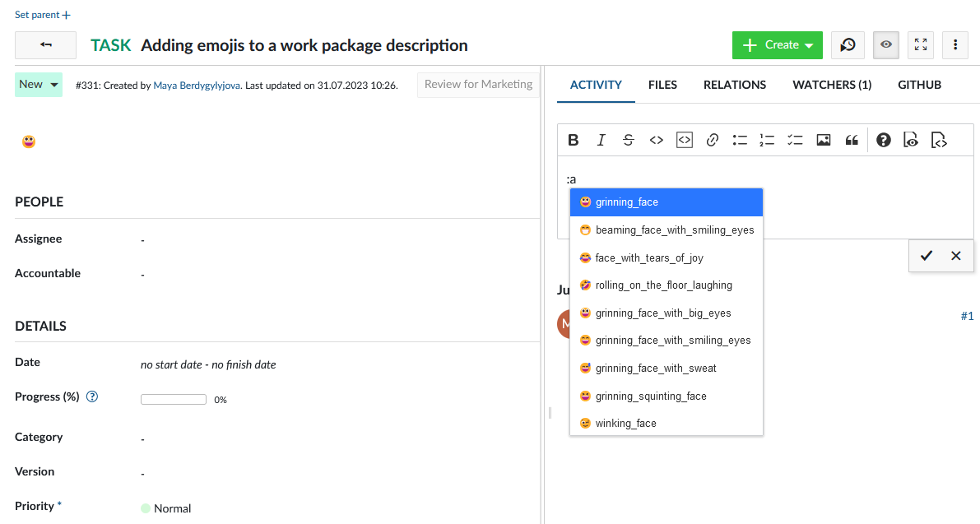Click the Set parent link

click(x=43, y=15)
